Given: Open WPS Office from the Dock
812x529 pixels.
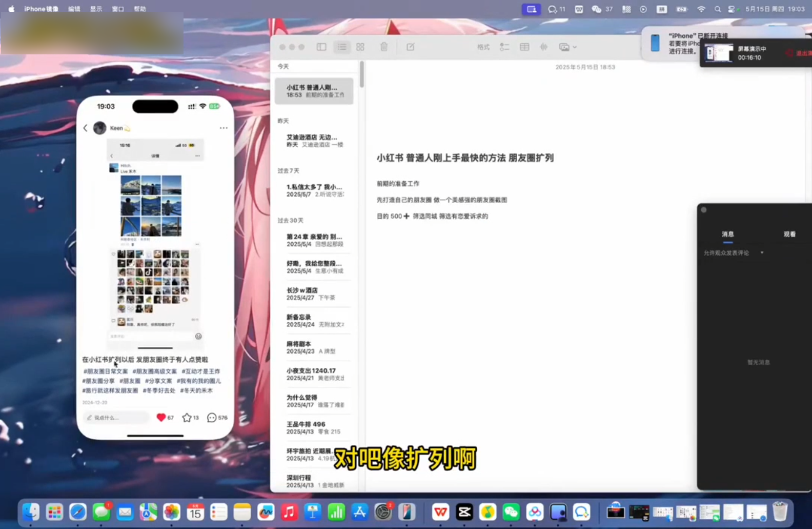Looking at the screenshot, I should (x=440, y=512).
